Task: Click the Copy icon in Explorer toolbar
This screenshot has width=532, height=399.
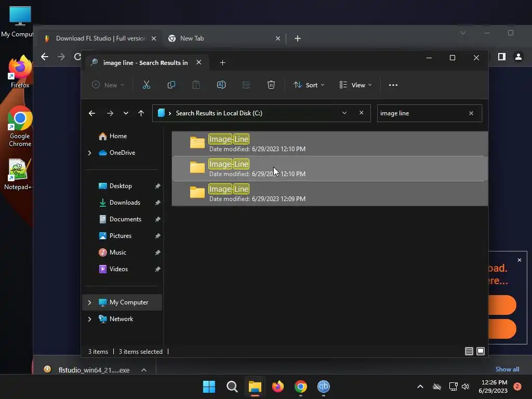Action: tap(171, 85)
